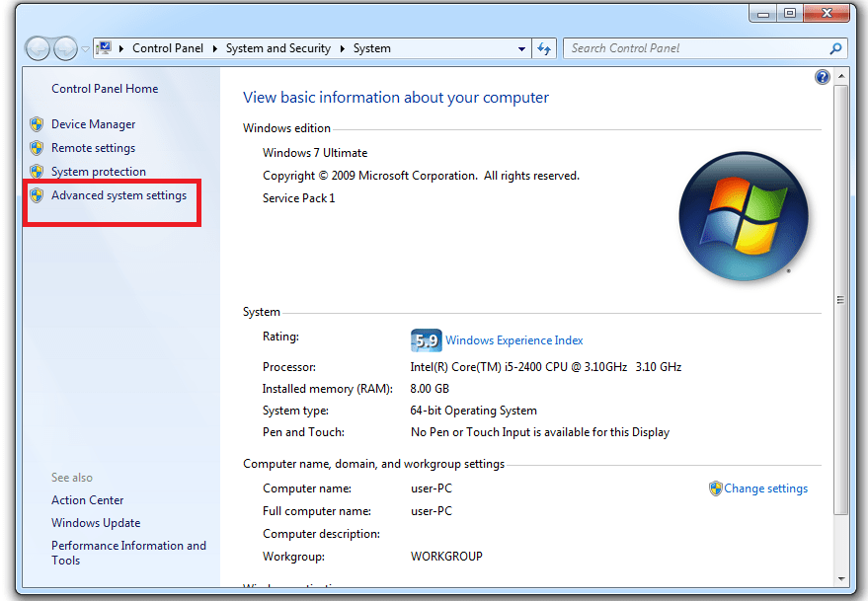868x601 pixels.
Task: Click the Remote settings shield icon
Action: point(37,148)
